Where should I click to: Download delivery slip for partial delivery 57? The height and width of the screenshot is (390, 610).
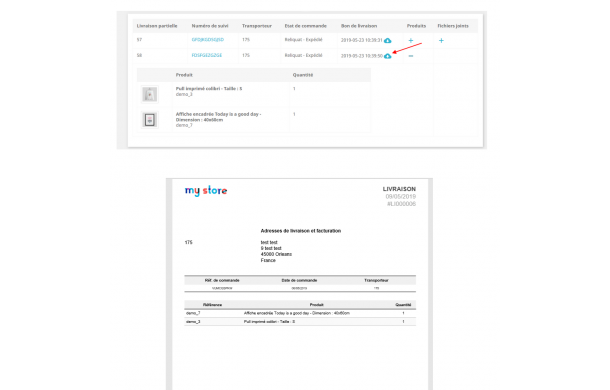pos(387,40)
